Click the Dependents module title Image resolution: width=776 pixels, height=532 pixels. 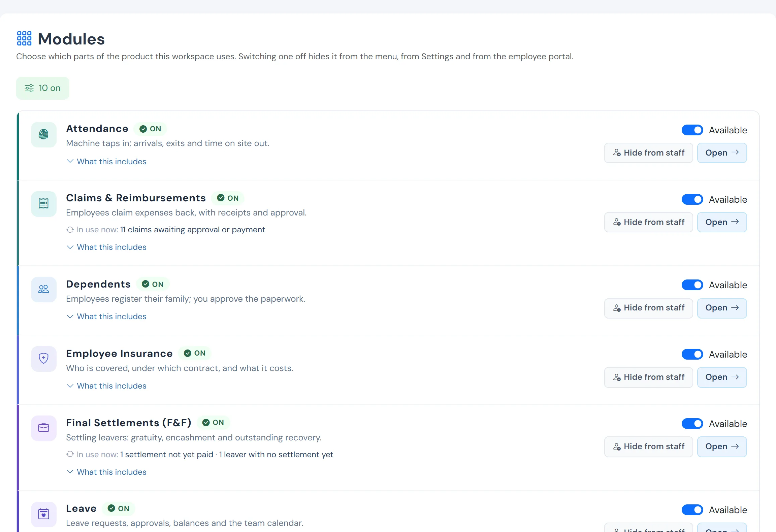click(98, 284)
